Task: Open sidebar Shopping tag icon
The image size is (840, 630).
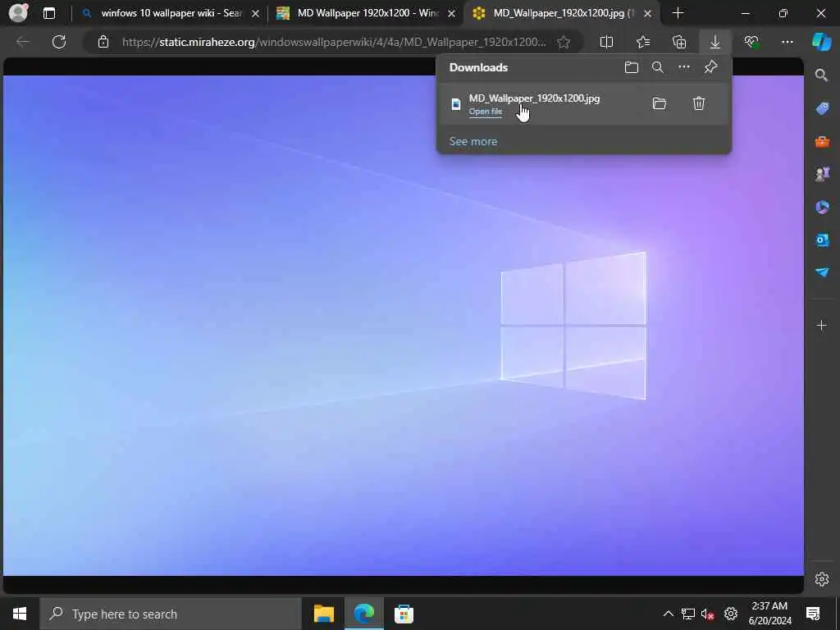Action: coord(822,108)
